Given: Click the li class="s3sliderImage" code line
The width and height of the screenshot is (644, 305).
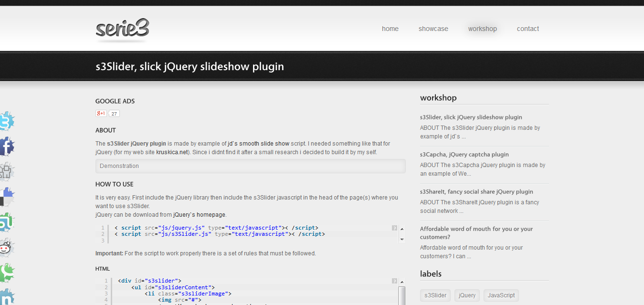Looking at the screenshot, I should 188,294.
